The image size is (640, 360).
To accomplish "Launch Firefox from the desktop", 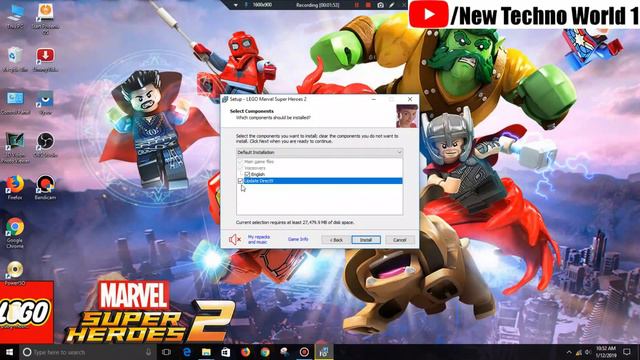I will 15,187.
